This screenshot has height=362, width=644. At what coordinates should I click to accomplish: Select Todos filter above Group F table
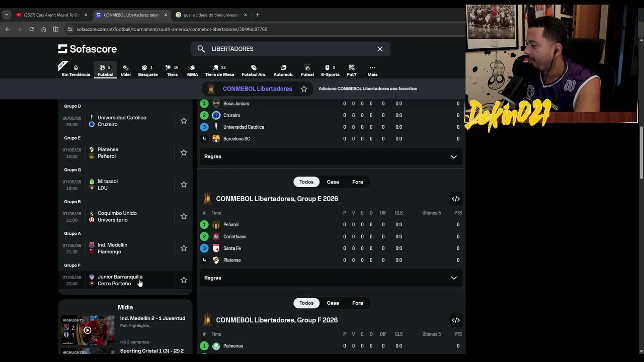point(306,303)
